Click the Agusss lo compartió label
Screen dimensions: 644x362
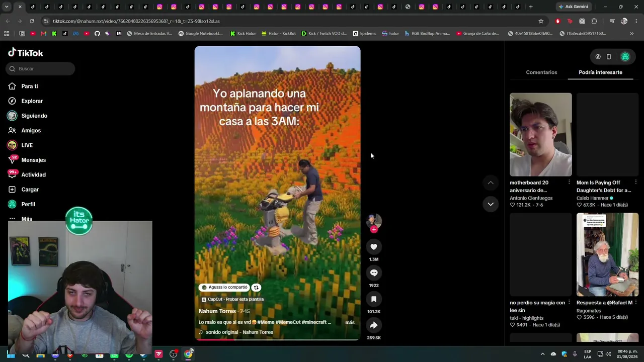point(224,288)
